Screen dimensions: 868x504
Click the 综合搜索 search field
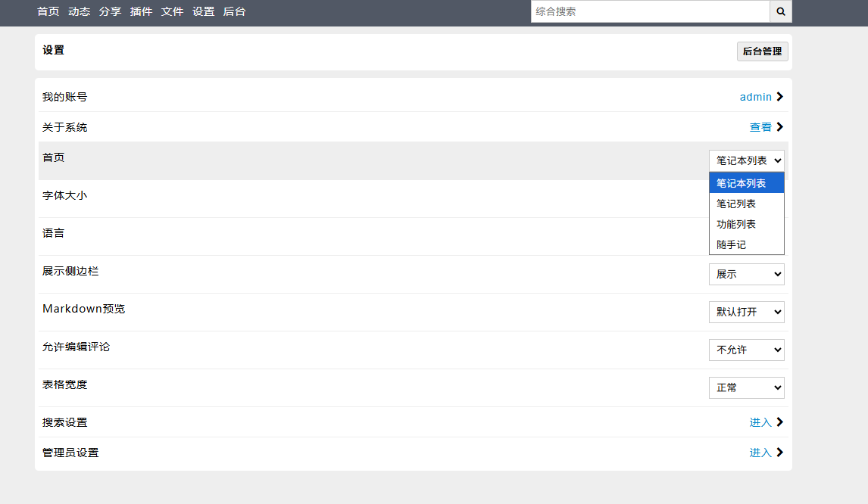(651, 11)
